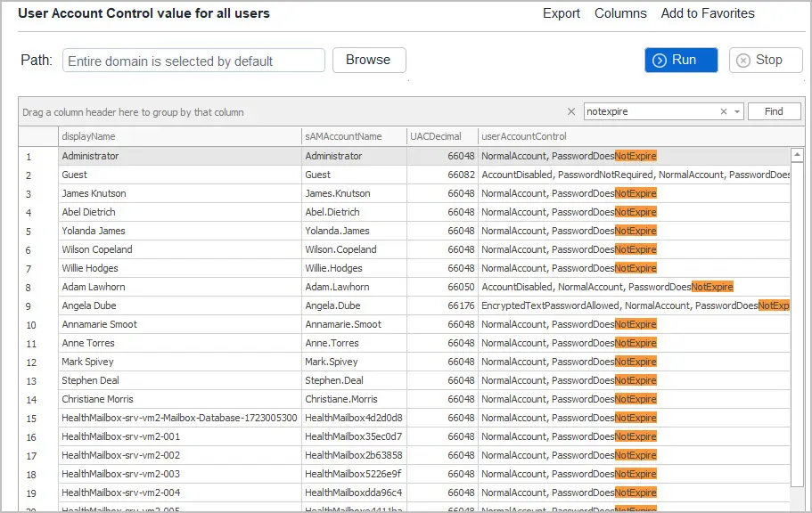812x513 pixels.
Task: Close the find panel with X
Action: pos(571,111)
